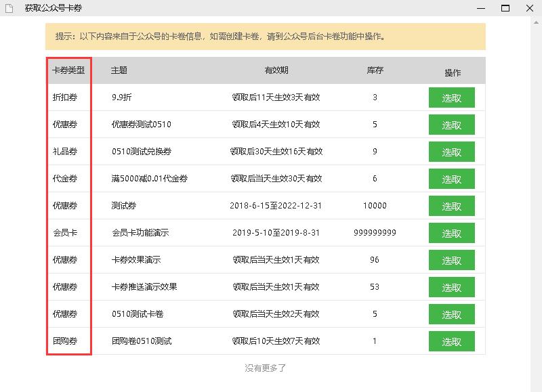Click the 测试券 subject text

(124, 206)
